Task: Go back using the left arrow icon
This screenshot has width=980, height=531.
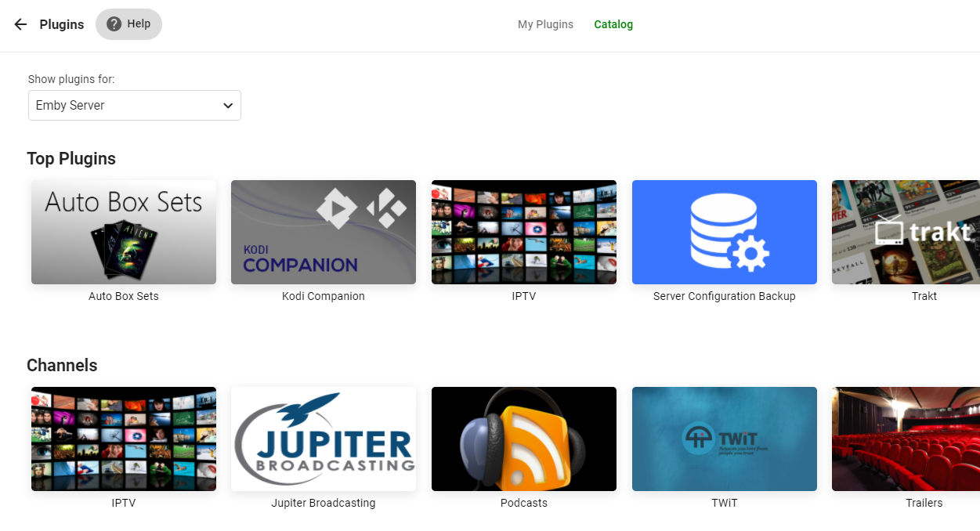Action: pyautogui.click(x=20, y=24)
